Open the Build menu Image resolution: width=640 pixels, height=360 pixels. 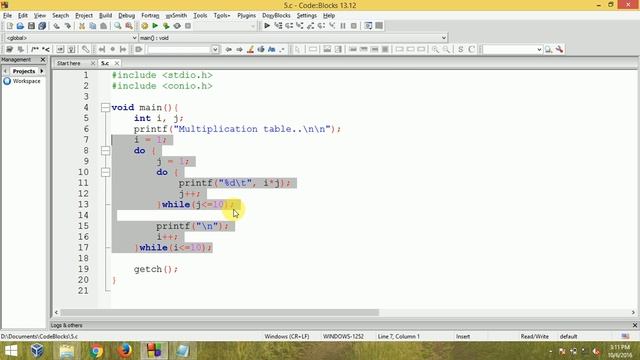click(x=105, y=16)
